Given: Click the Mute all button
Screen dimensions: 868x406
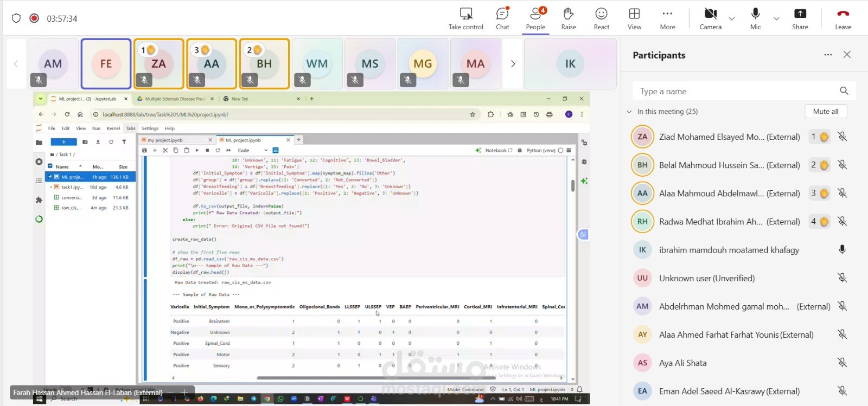Looking at the screenshot, I should [x=826, y=112].
